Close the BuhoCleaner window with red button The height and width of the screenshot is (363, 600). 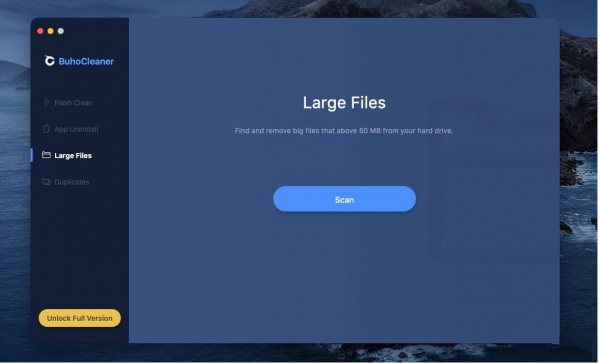(x=40, y=31)
